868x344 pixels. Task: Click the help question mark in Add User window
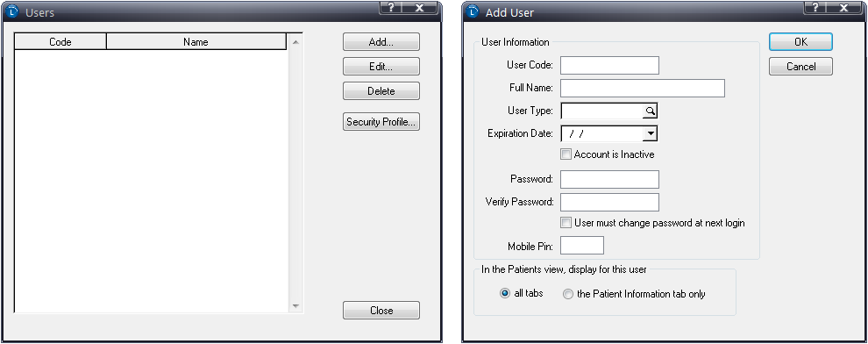[815, 7]
